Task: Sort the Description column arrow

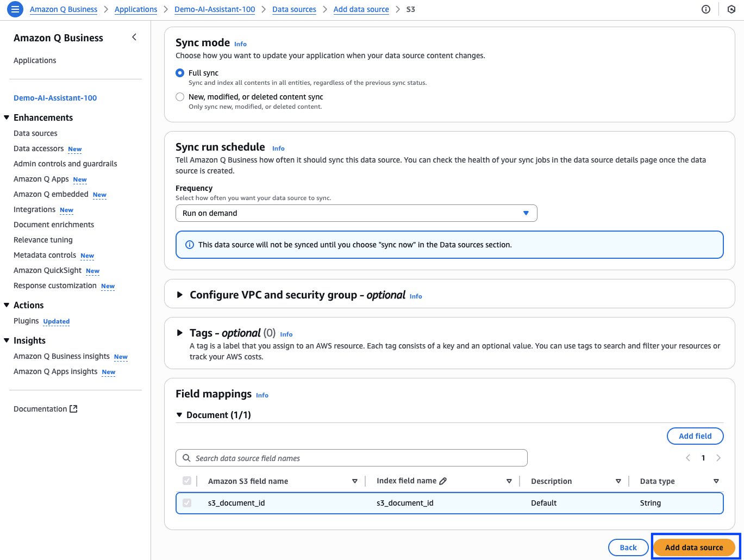Action: pos(618,481)
